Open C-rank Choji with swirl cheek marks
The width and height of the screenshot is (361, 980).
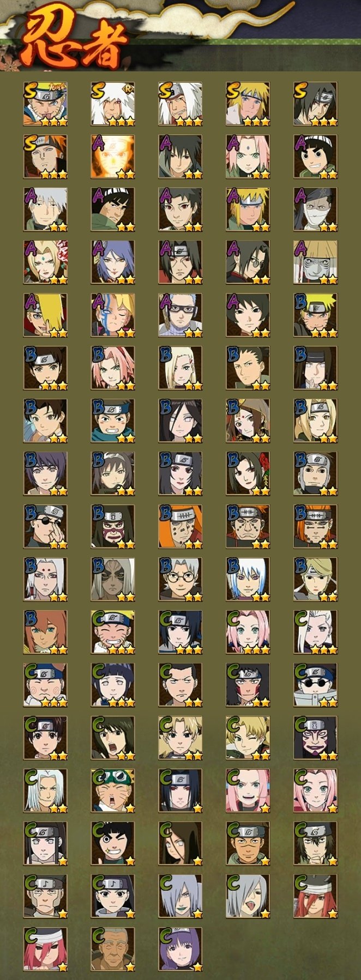(45, 685)
